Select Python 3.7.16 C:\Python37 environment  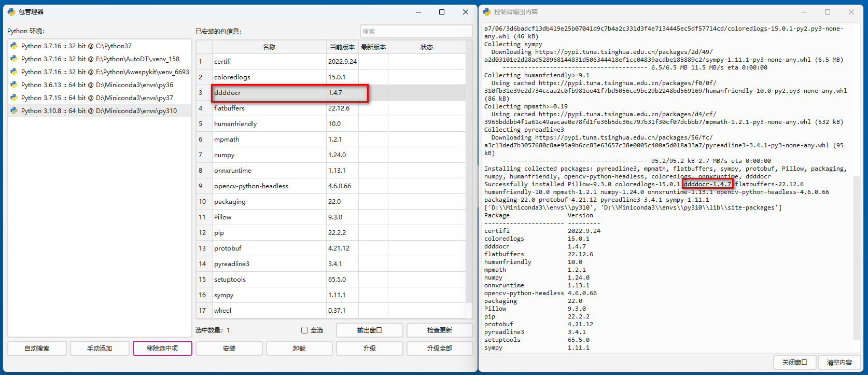(100, 46)
